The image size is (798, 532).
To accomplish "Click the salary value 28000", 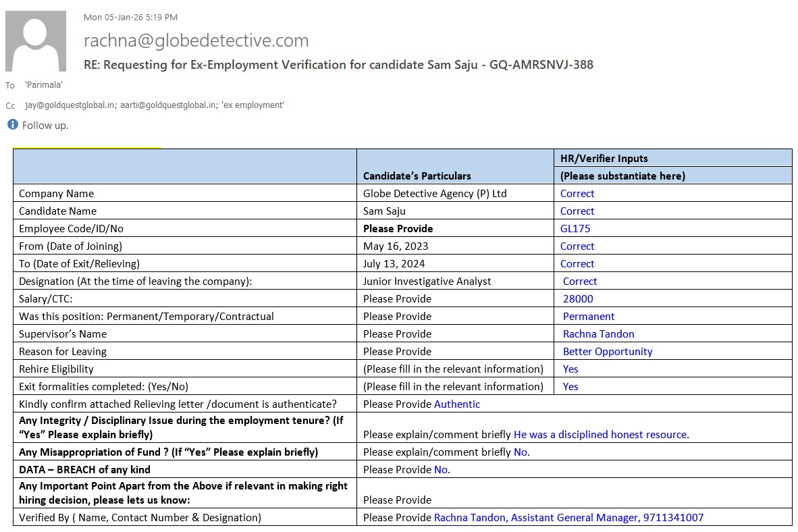I will click(x=578, y=299).
